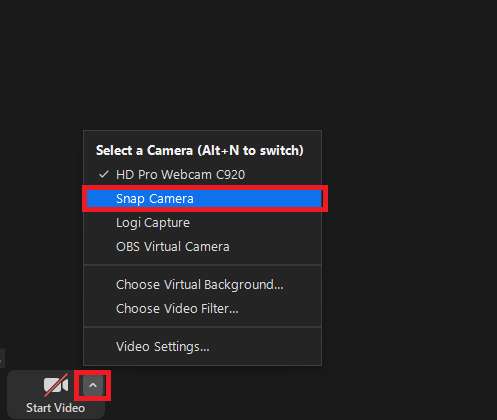Click the partial orange icon at left edge

[x=1, y=359]
